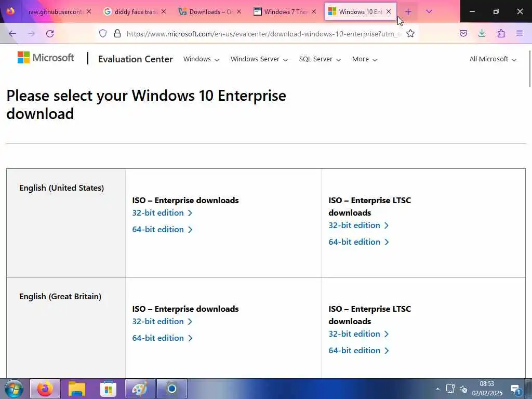Open File Explorer from the taskbar

77,389
